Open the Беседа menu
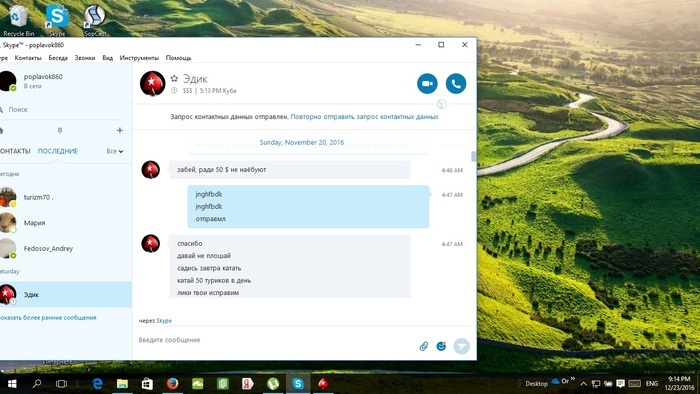Screen dimensions: 700x394 tap(58, 58)
